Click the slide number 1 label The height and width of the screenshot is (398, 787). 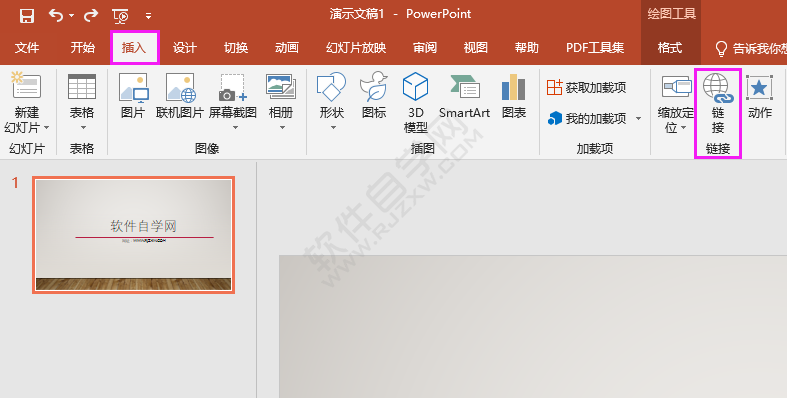pos(15,183)
